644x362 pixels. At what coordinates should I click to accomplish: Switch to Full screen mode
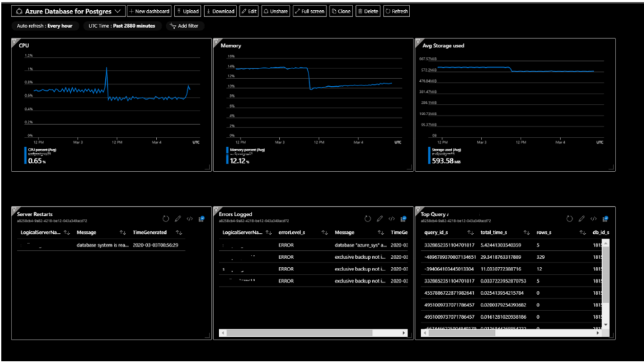click(309, 11)
